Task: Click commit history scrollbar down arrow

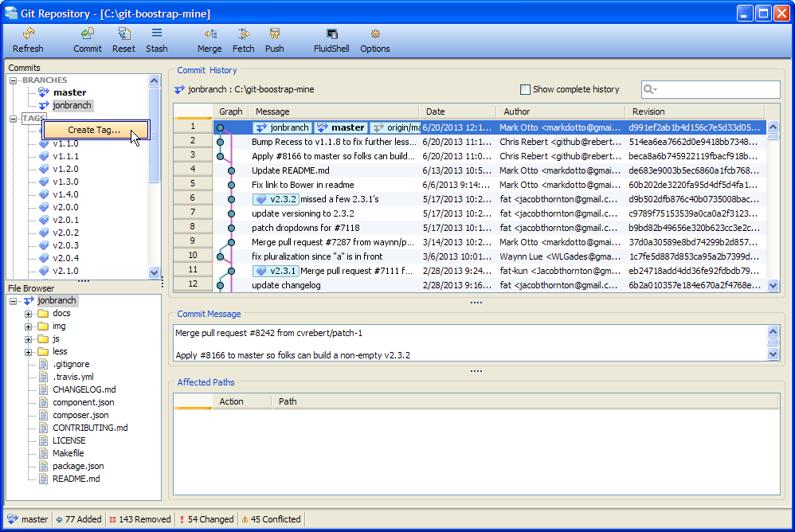Action: coord(773,285)
